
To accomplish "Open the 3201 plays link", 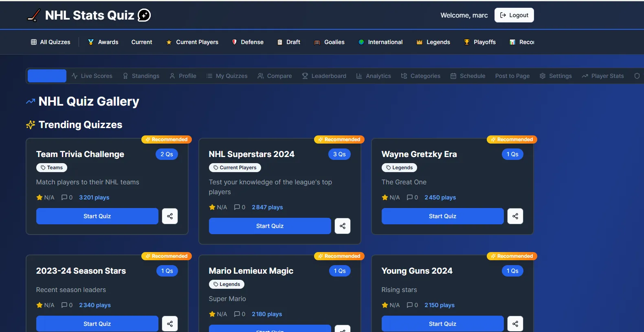I will 94,197.
